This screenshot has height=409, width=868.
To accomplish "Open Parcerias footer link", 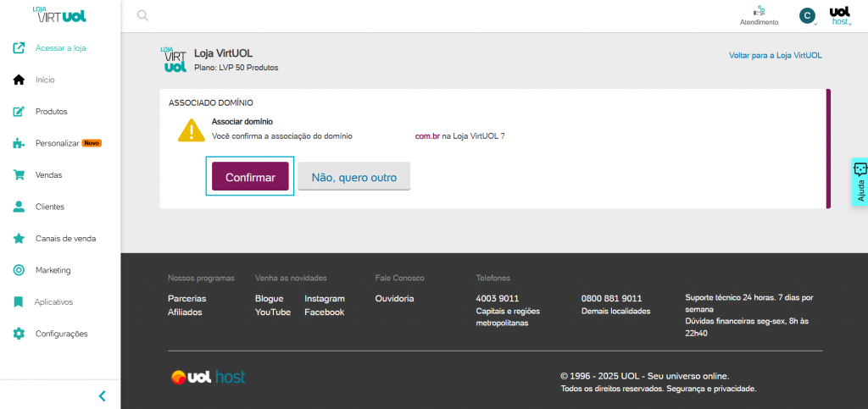I will pyautogui.click(x=187, y=298).
